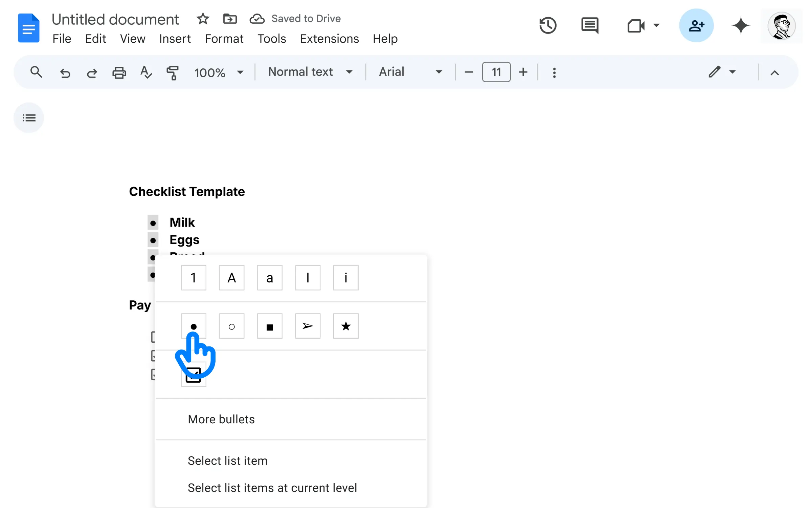
Task: Click the Move to folder icon
Action: pyautogui.click(x=230, y=19)
